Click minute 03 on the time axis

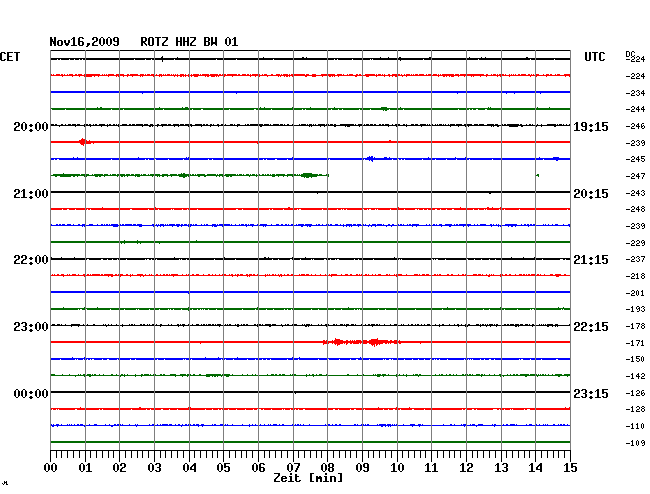tap(155, 468)
